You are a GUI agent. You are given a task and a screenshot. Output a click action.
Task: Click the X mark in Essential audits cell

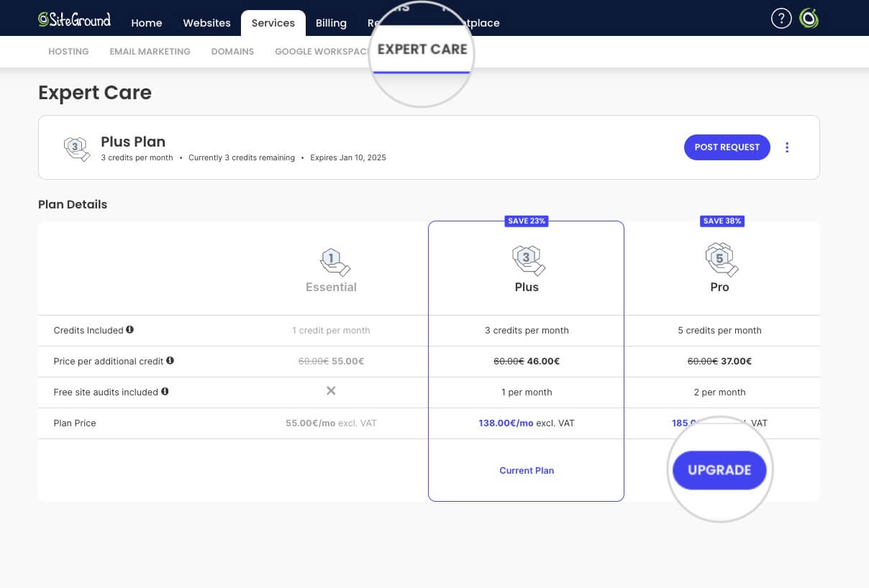[331, 391]
